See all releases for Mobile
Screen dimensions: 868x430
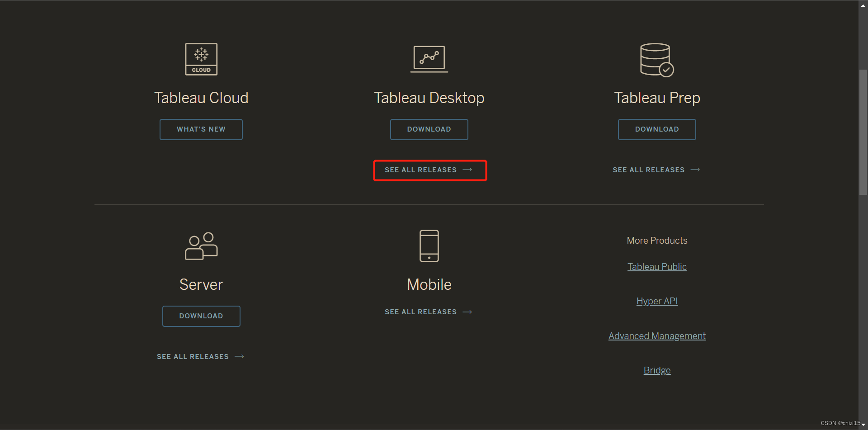click(x=429, y=312)
